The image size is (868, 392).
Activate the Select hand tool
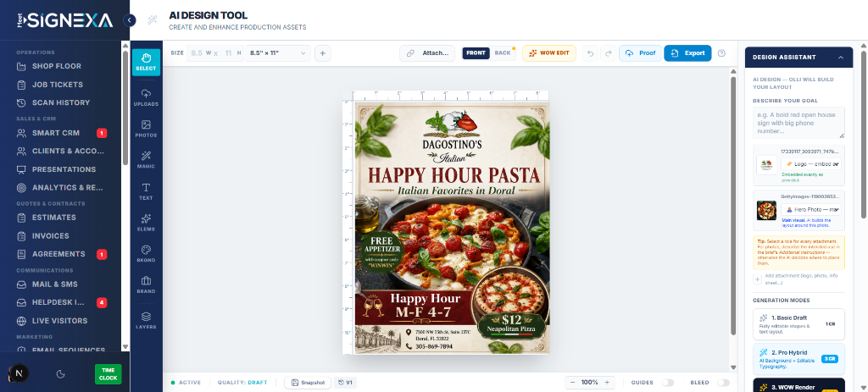(x=146, y=62)
